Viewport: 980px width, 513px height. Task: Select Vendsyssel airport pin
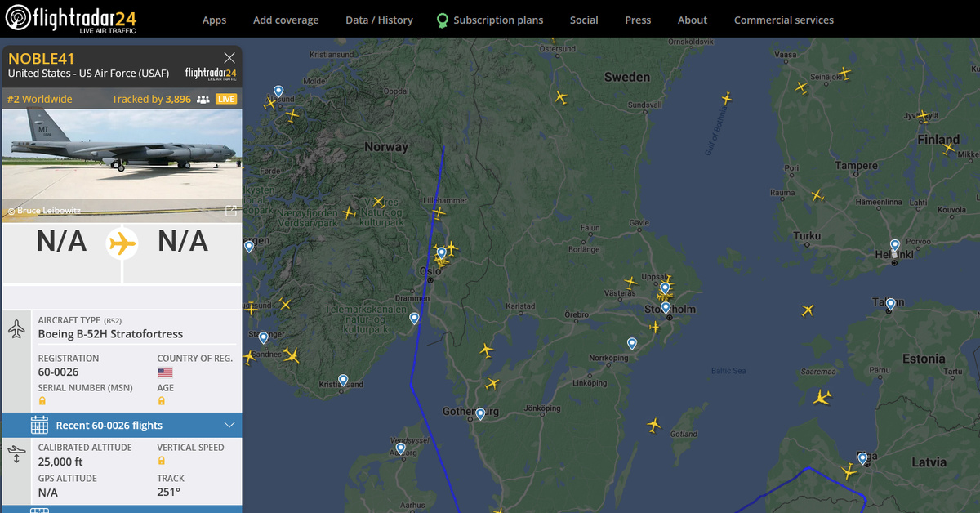400,449
